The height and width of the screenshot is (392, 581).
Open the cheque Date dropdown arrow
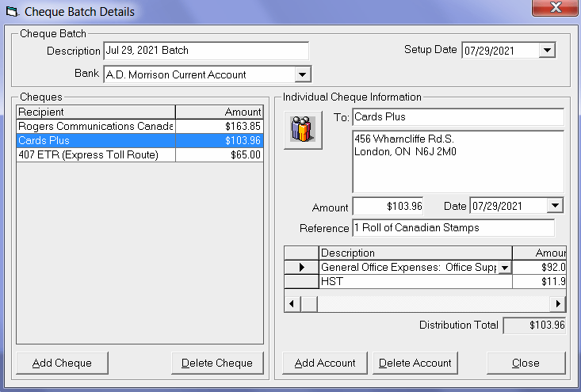(x=555, y=206)
